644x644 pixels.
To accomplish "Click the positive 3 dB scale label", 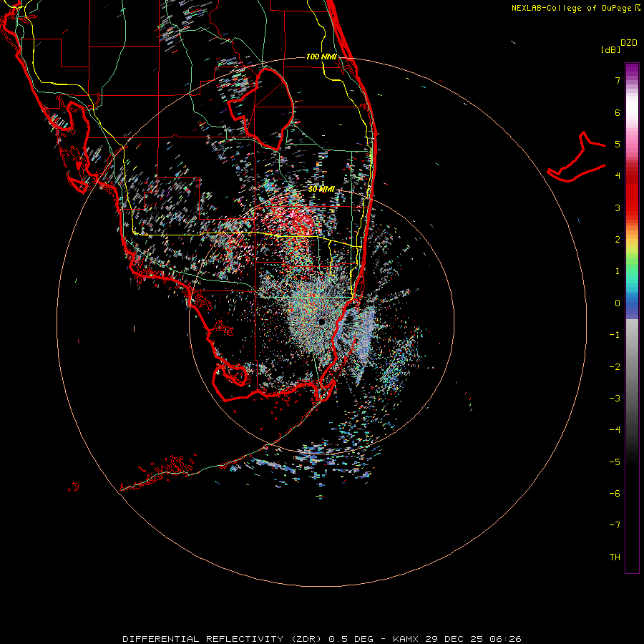I will 618,208.
